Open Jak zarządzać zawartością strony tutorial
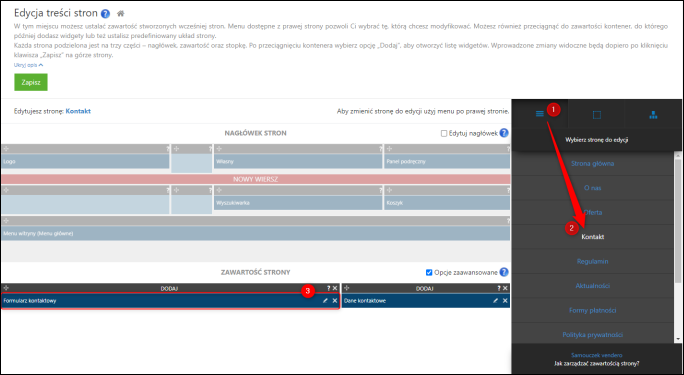 [x=596, y=363]
